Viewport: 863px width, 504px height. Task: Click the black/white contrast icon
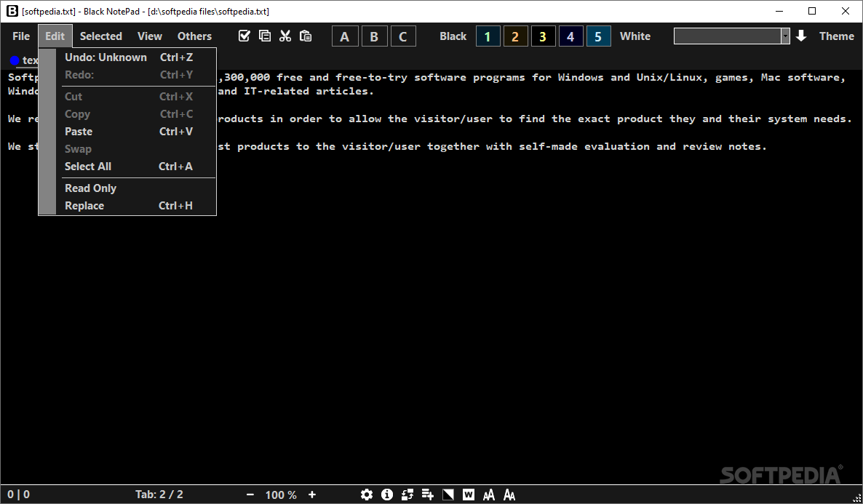click(448, 495)
